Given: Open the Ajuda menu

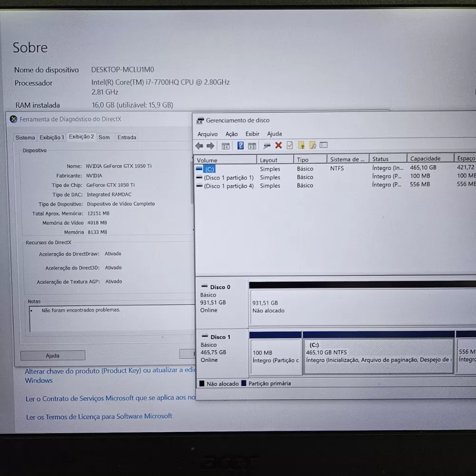Looking at the screenshot, I should click(275, 134).
